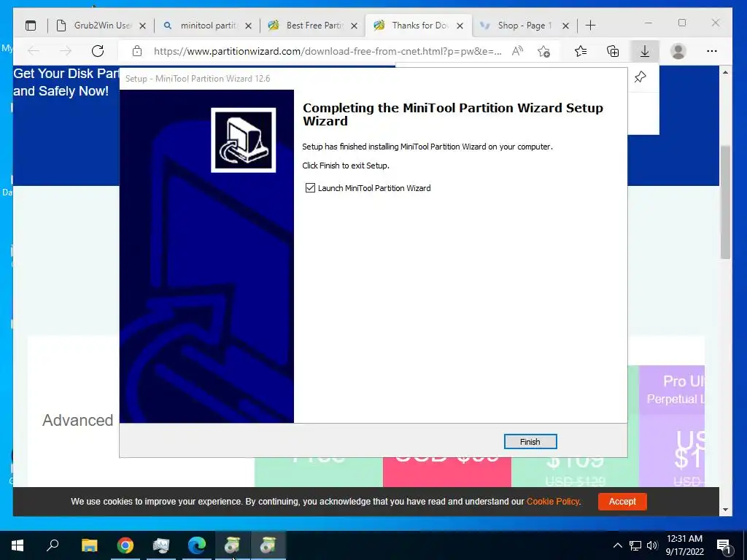Open the Favorites list
Image resolution: width=747 pixels, height=560 pixels.
[580, 51]
